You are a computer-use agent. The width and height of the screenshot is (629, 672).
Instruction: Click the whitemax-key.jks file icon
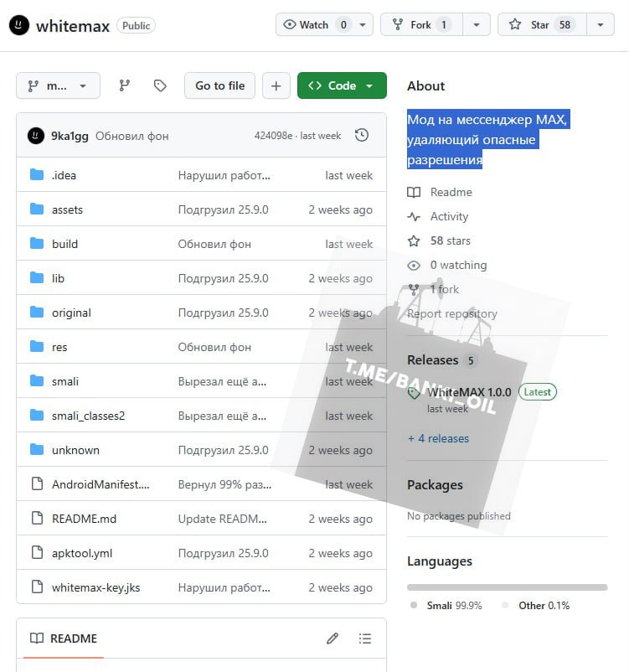click(x=38, y=587)
